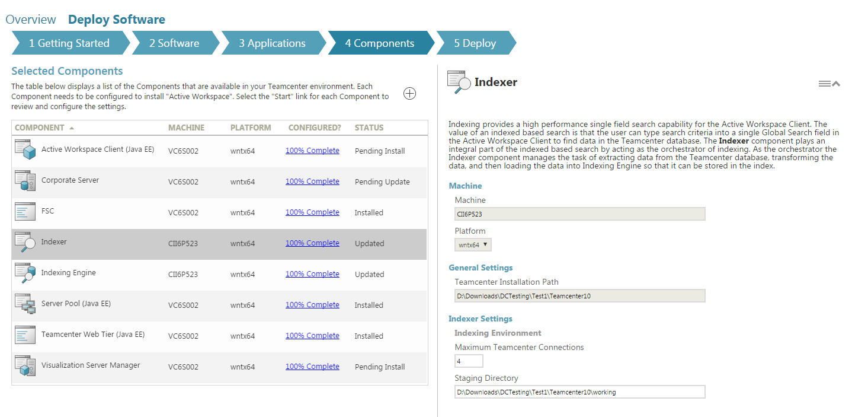868x417 pixels.
Task: Open 100% Complete link for Indexing Engine
Action: tap(312, 274)
